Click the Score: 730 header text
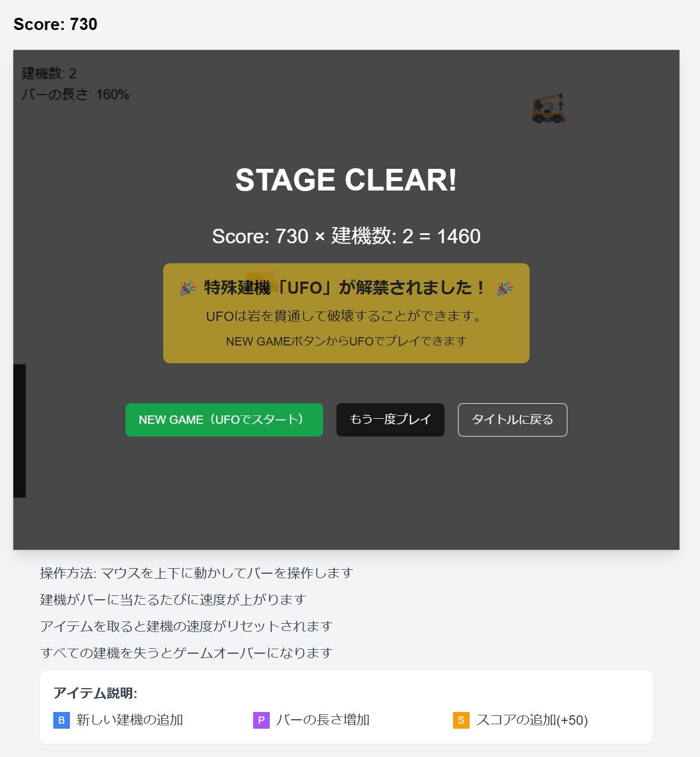 (56, 24)
